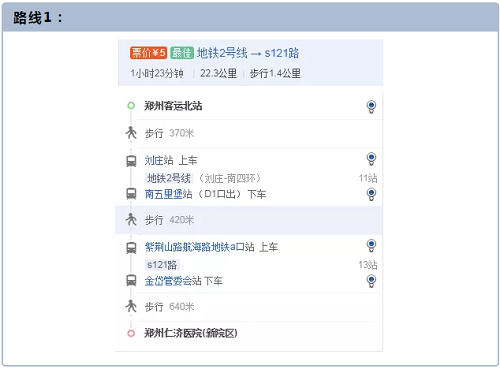500x369 pixels.
Task: Open 紫荆山路航海路地铁a口 stop link
Action: tap(194, 247)
